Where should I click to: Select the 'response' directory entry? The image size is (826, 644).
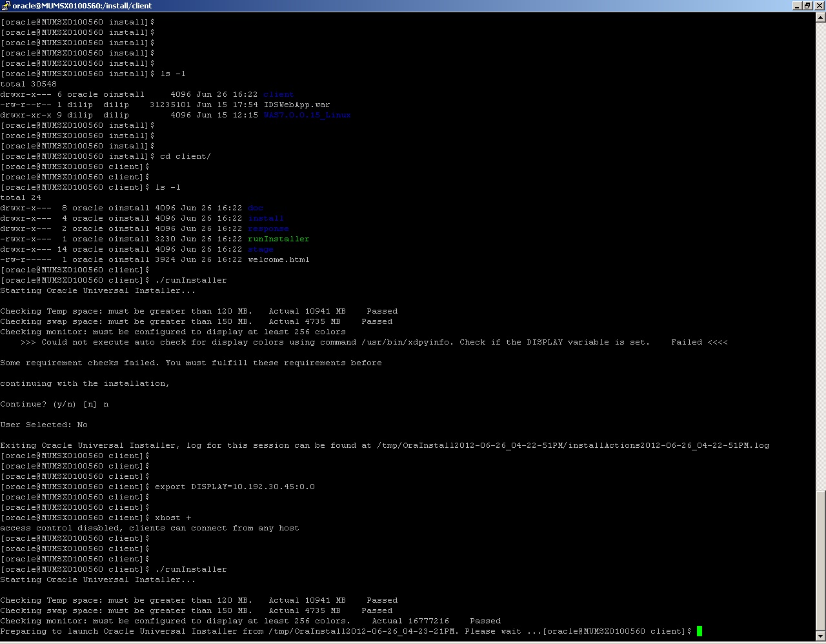point(268,228)
